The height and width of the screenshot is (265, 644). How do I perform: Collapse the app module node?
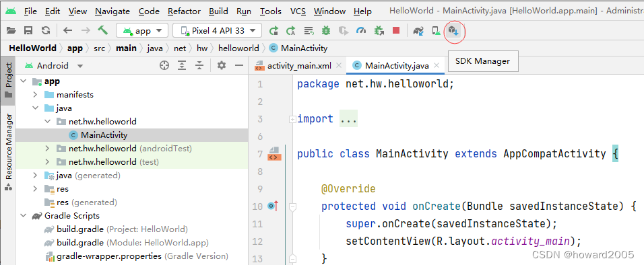(24, 81)
